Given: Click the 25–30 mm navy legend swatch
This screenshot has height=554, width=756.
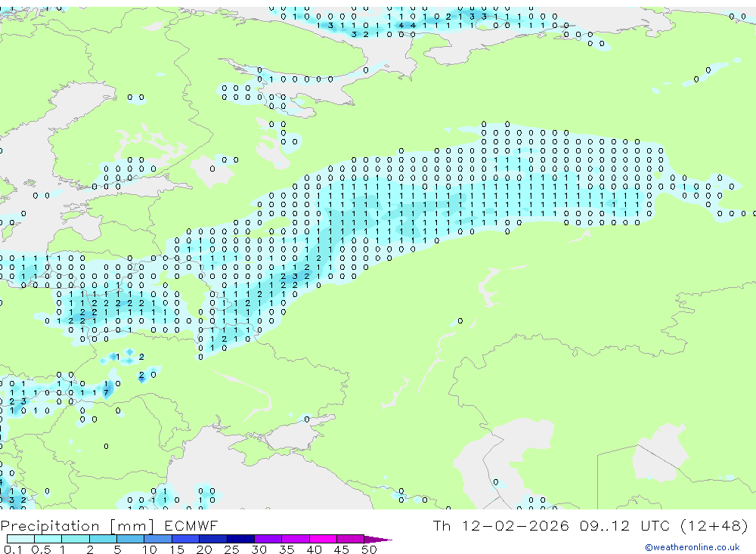Looking at the screenshot, I should (240, 539).
